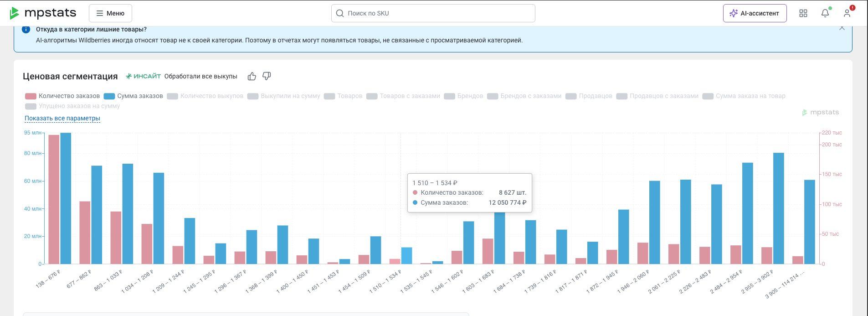Open the AI-ассистент button
Image resolution: width=868 pixels, height=316 pixels.
click(755, 13)
